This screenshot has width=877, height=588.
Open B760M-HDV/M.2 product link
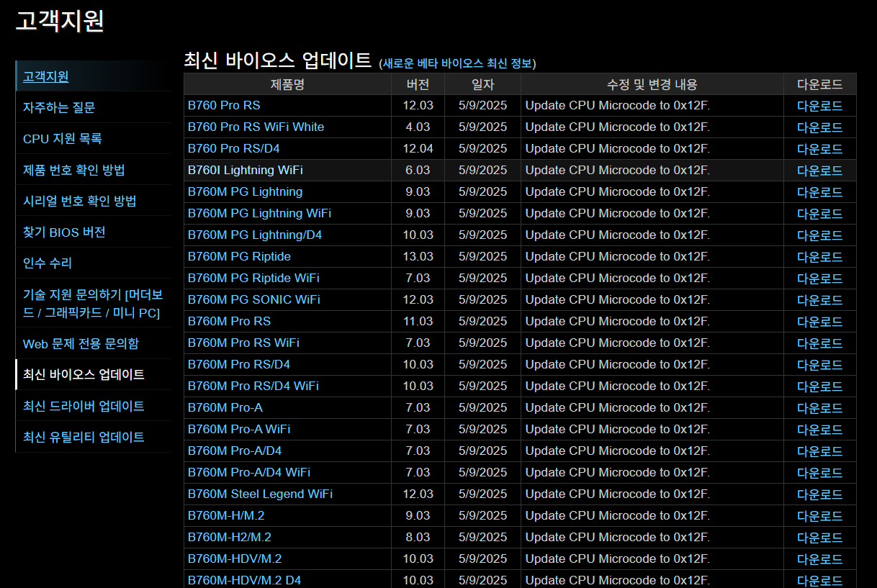point(235,558)
